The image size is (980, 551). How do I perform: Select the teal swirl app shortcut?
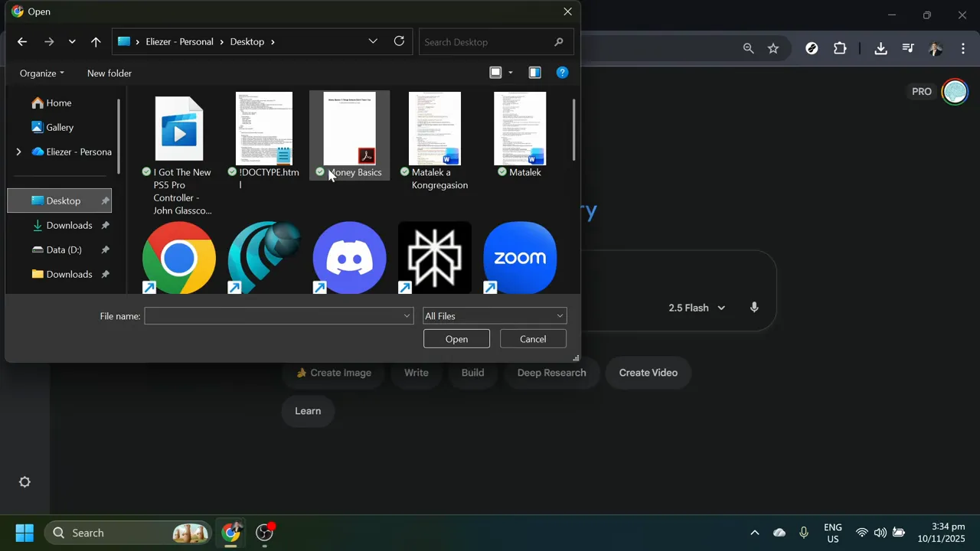[x=264, y=258]
